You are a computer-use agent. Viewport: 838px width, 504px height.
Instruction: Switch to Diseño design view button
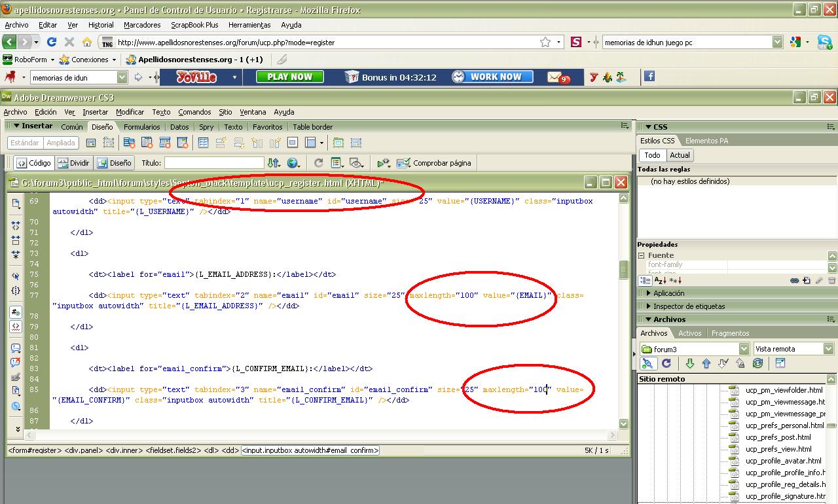(114, 163)
